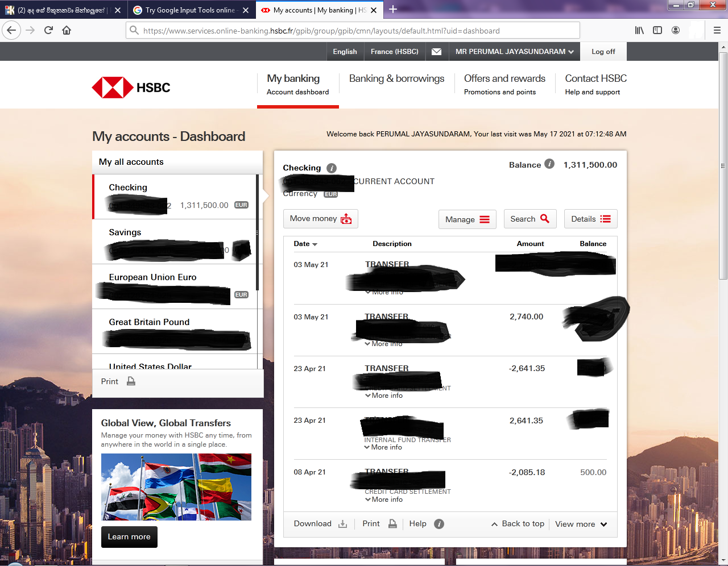Expand More info for the -2,641.35 transfer
The image size is (728, 566).
tap(384, 396)
